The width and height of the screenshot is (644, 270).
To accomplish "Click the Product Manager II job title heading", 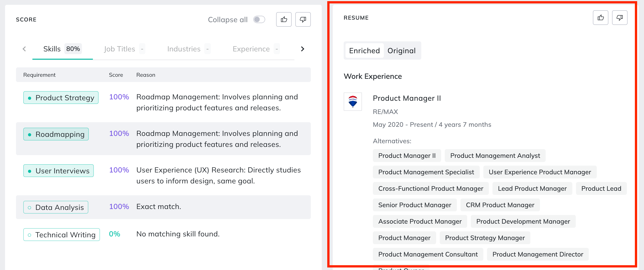I will [407, 98].
